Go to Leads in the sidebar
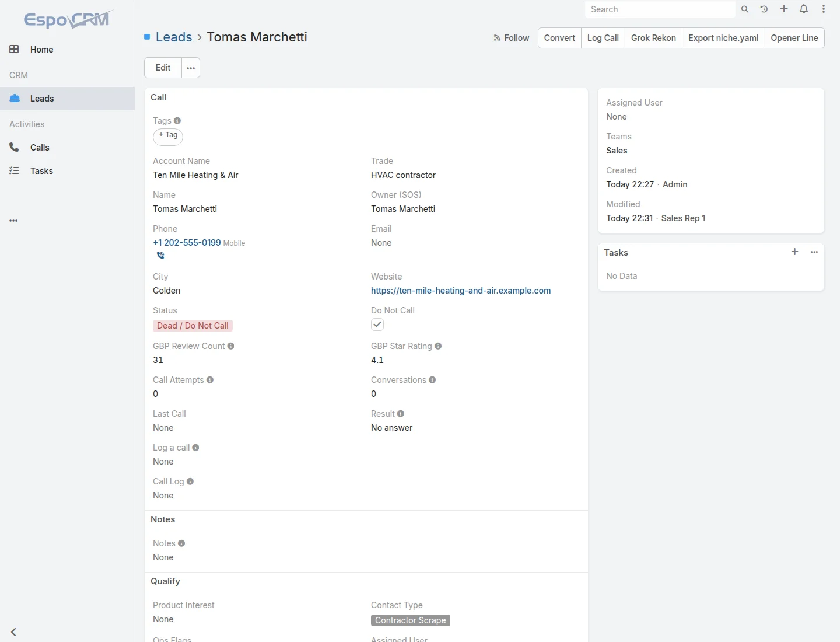 [x=67, y=99]
